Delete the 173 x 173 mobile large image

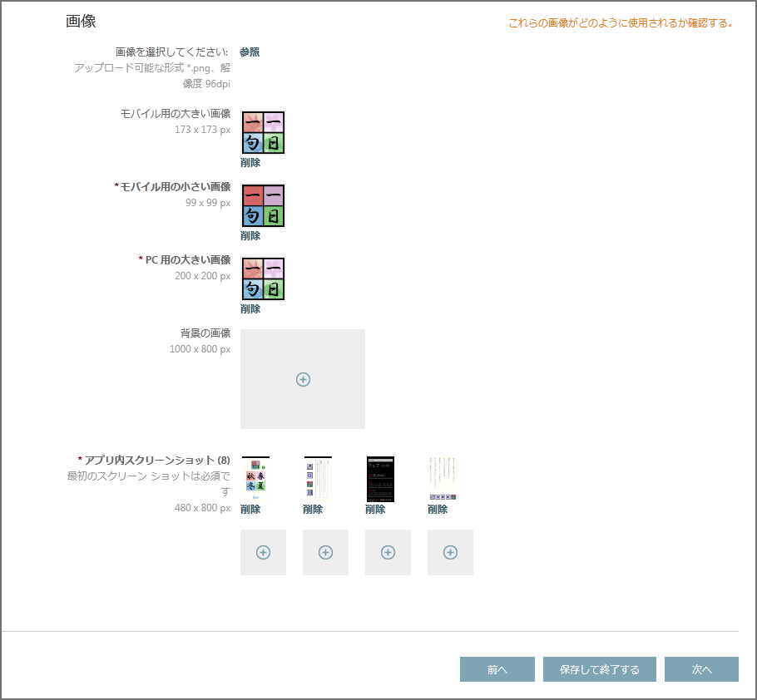(x=250, y=163)
